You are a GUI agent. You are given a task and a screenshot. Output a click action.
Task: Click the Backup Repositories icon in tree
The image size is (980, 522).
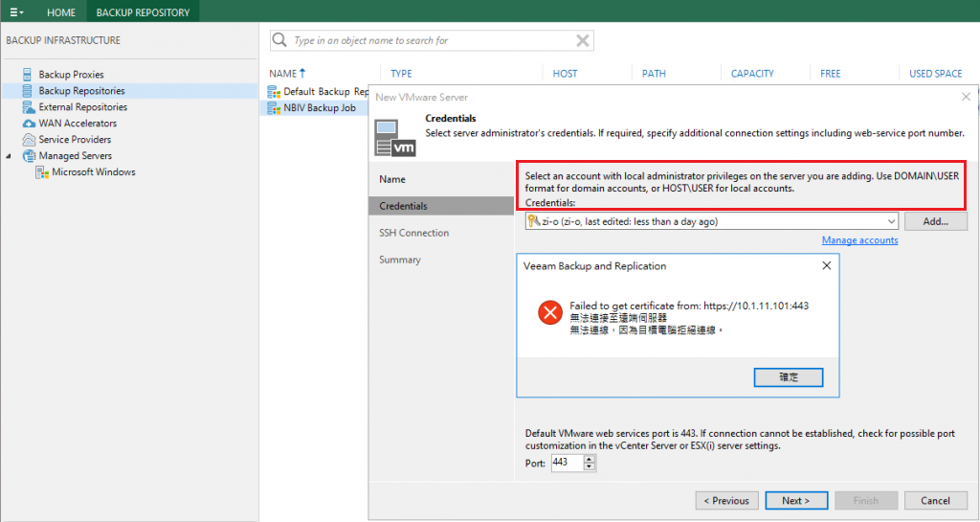coord(28,91)
